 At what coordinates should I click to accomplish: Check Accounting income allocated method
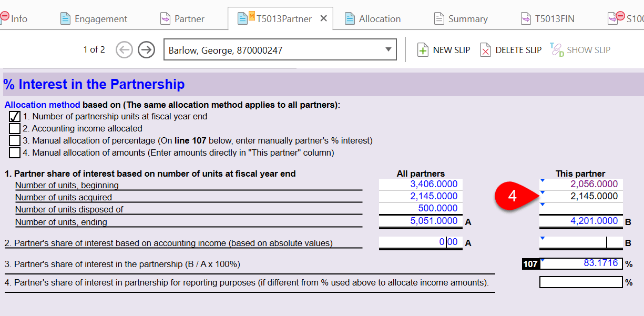(x=15, y=128)
